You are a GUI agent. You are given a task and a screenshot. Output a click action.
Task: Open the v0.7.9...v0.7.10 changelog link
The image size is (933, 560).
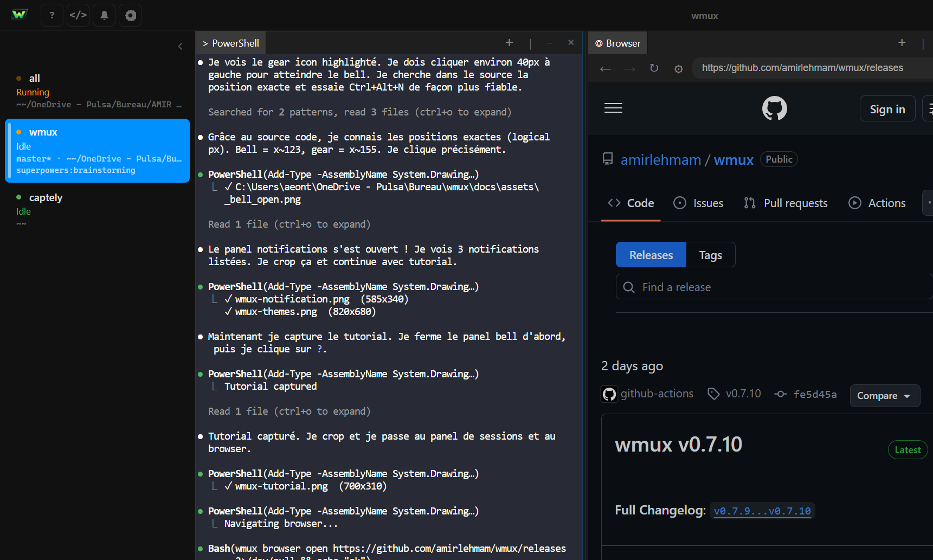click(x=762, y=511)
